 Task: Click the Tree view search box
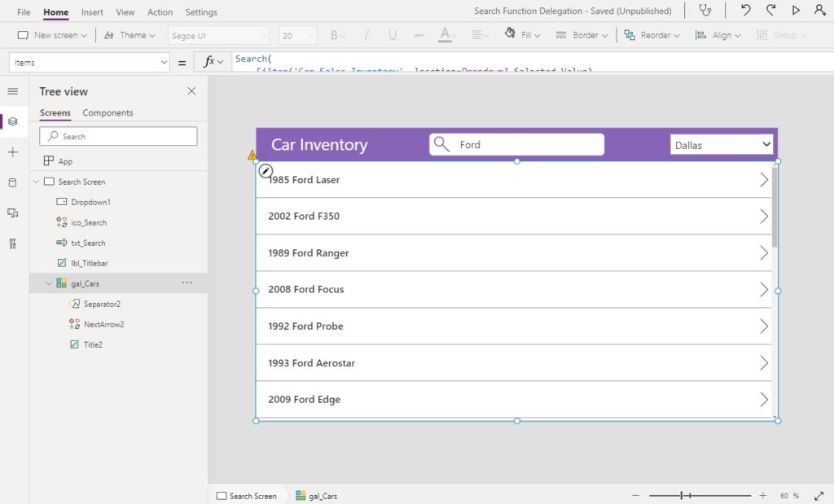(x=118, y=136)
